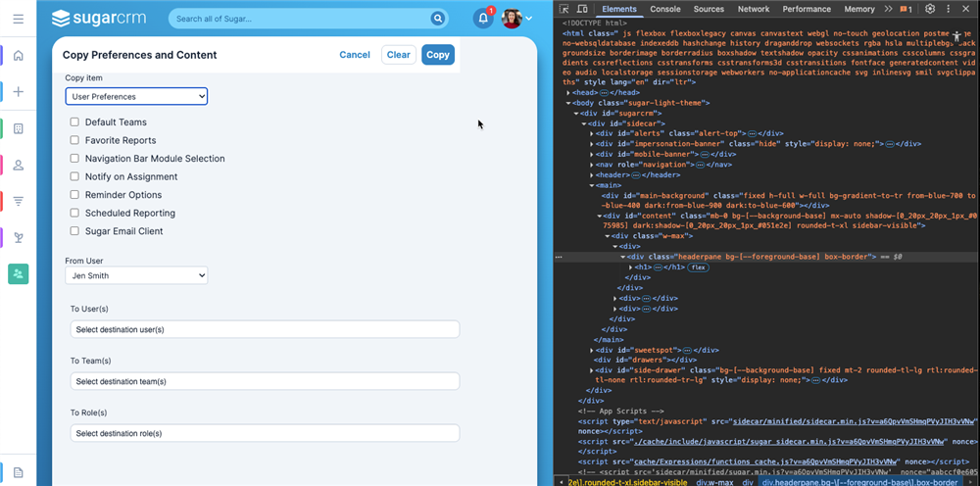Click the Cancel link

pos(354,55)
